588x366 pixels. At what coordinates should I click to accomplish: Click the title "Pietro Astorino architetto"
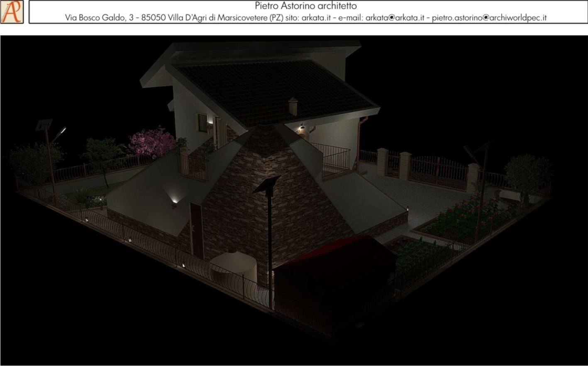306,6
